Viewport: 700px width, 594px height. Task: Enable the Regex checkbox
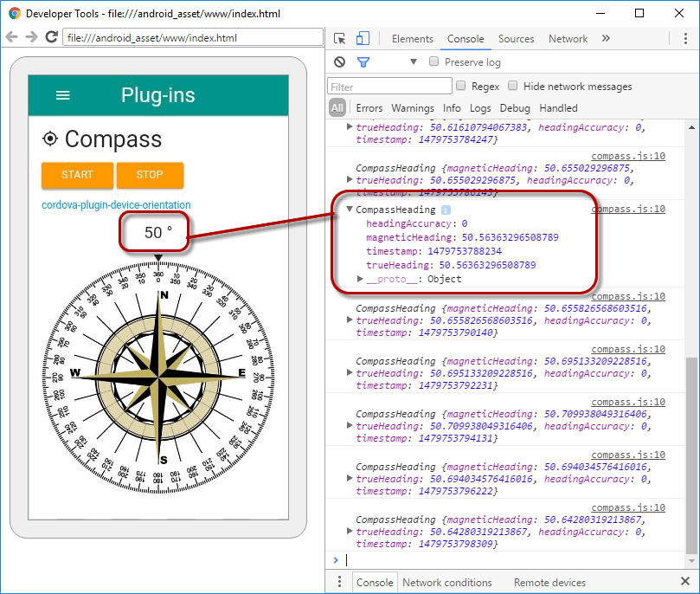tap(461, 86)
